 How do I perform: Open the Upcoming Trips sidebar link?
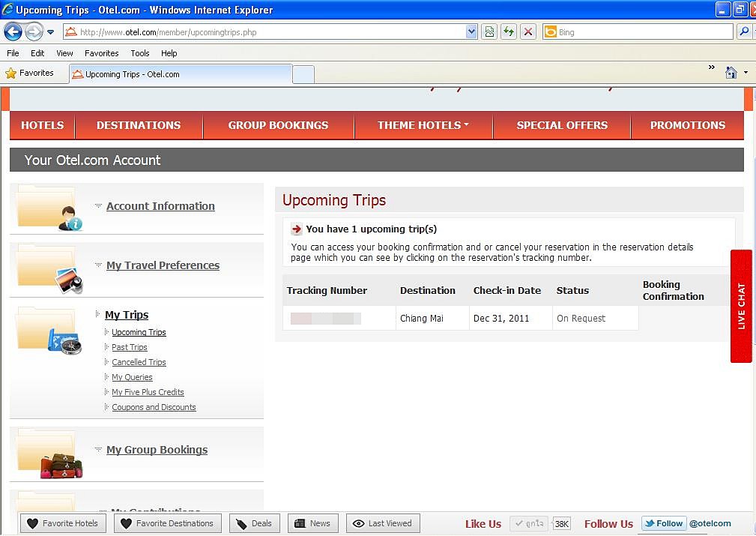point(139,332)
